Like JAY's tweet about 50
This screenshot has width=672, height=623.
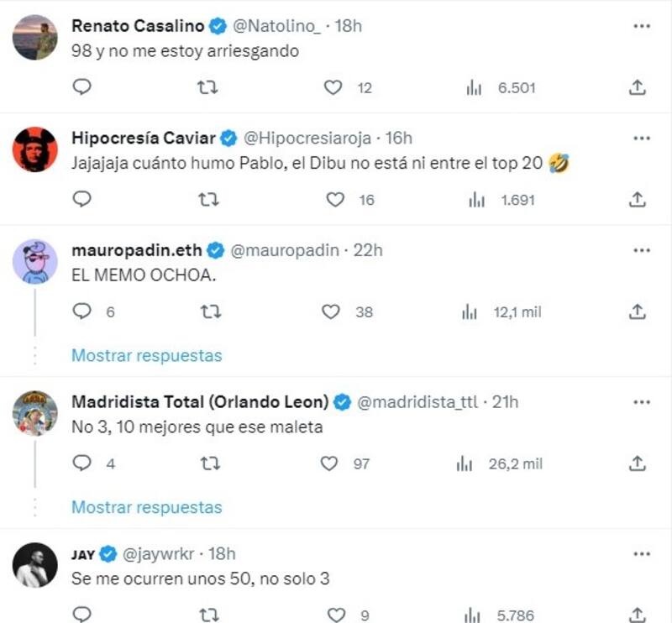[336, 615]
